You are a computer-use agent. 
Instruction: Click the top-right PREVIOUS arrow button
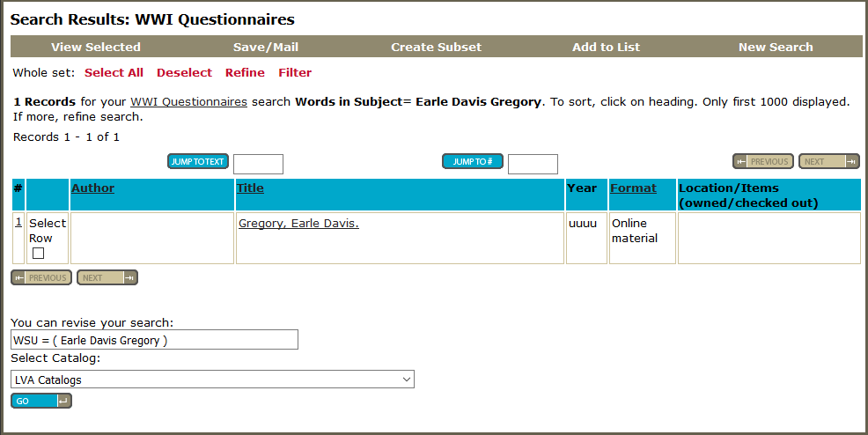tap(763, 161)
